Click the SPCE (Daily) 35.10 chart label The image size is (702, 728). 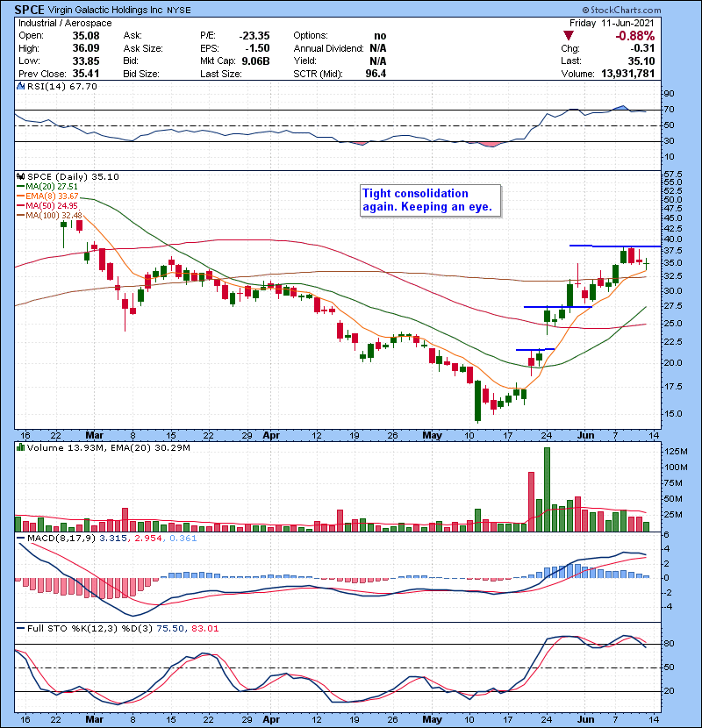tap(73, 177)
